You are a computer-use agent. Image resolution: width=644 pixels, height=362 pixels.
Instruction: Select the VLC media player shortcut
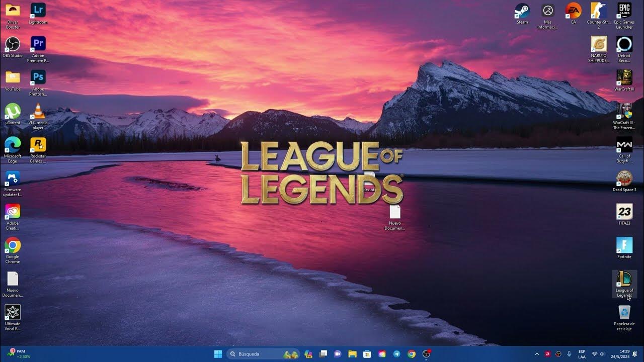[x=38, y=117]
